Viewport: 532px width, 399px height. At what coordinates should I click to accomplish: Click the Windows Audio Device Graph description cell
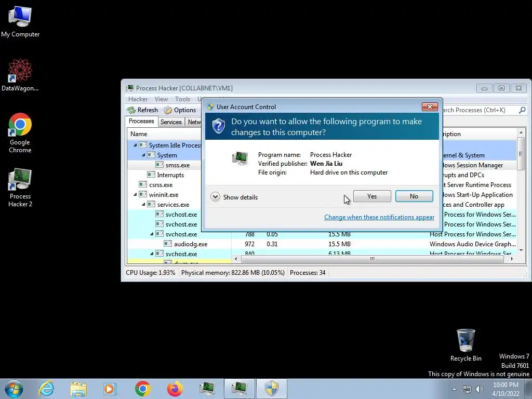pyautogui.click(x=472, y=244)
